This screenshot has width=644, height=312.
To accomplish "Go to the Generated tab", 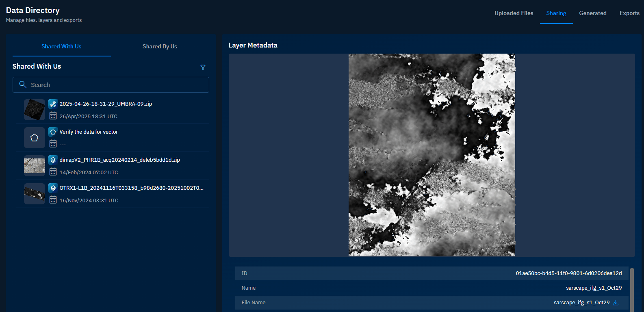I will 592,13.
